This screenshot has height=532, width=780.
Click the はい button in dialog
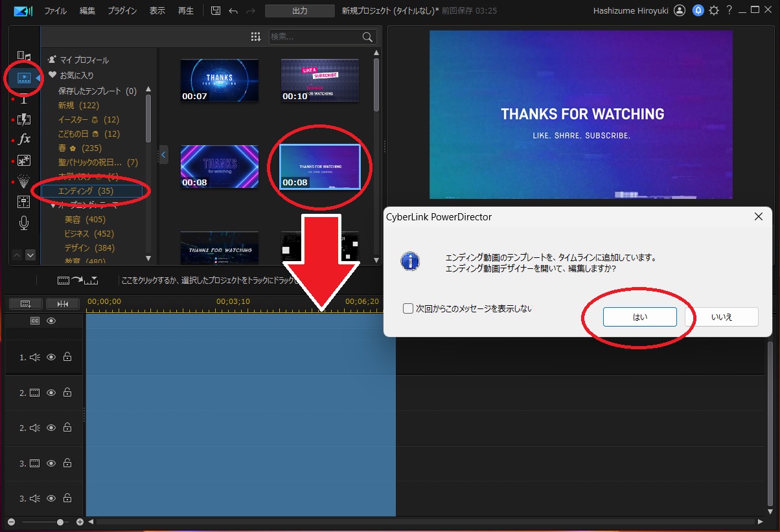click(639, 317)
